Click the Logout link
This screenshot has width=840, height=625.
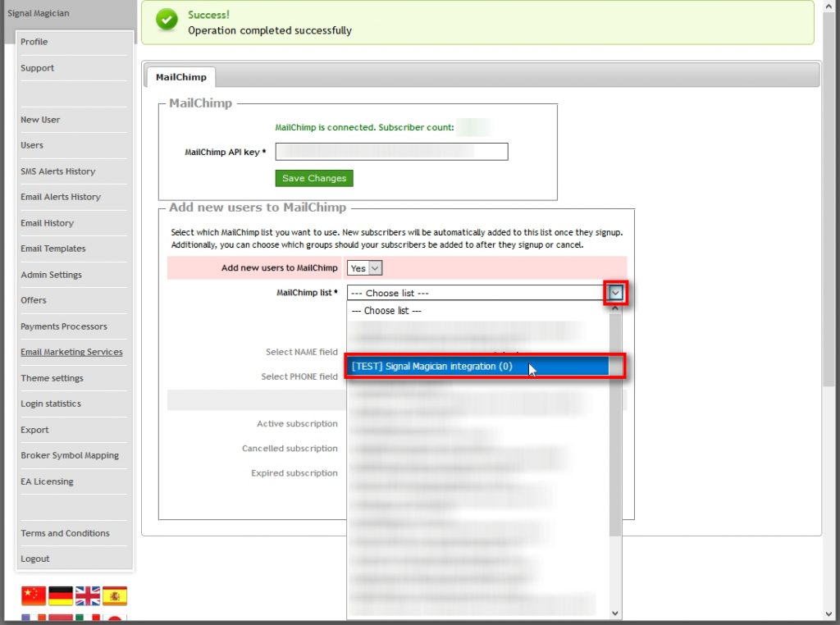(x=35, y=559)
